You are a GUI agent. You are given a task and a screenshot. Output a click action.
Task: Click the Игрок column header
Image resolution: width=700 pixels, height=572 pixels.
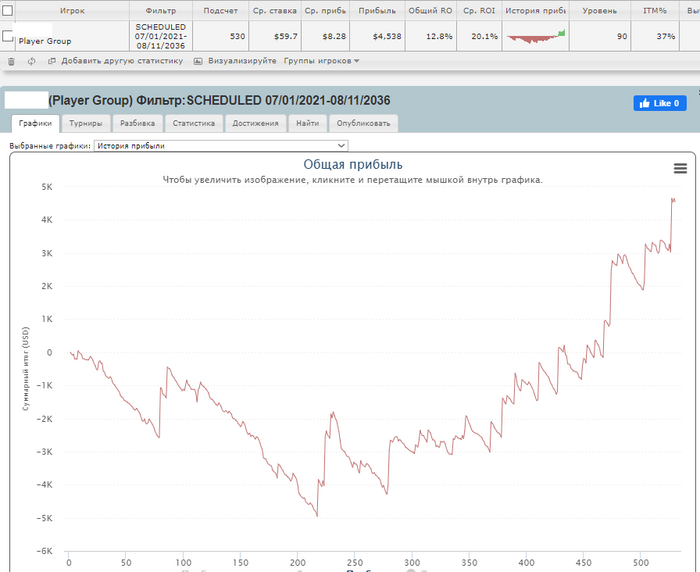[72, 10]
